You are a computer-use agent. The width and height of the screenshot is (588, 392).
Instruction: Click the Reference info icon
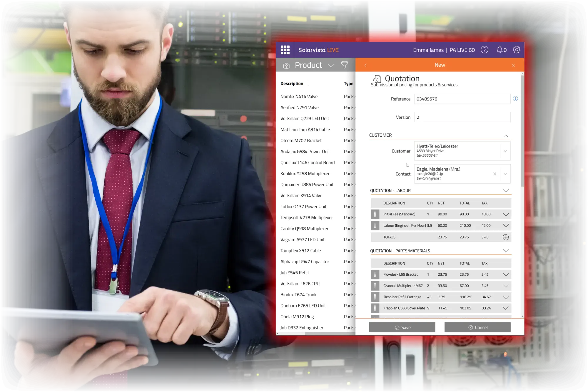515,99
